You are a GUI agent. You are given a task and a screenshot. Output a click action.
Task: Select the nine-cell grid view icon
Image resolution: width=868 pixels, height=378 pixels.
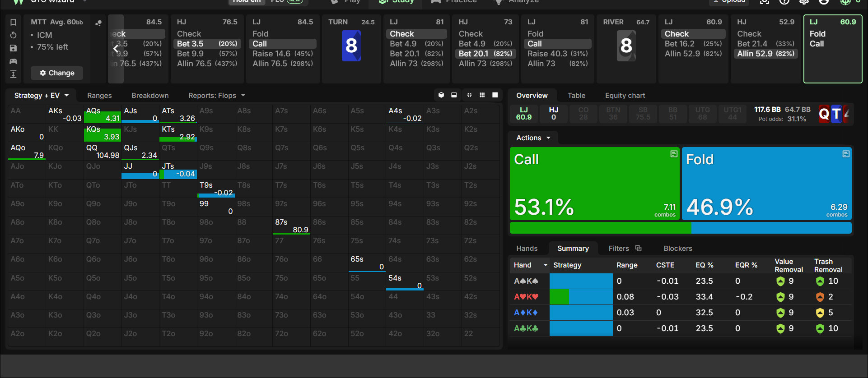tap(482, 95)
